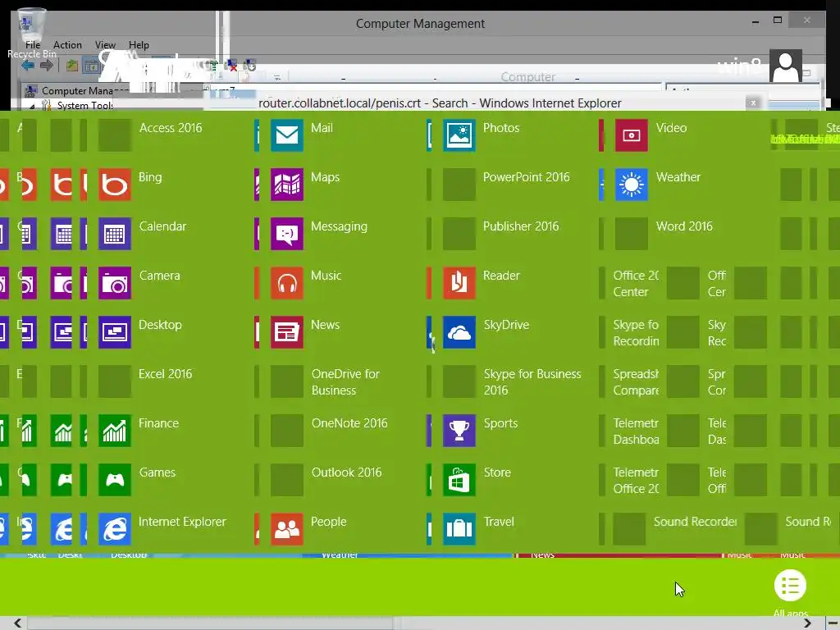Screen dimensions: 840x630
Task: Launch the Messaging app icon
Action: click(286, 234)
